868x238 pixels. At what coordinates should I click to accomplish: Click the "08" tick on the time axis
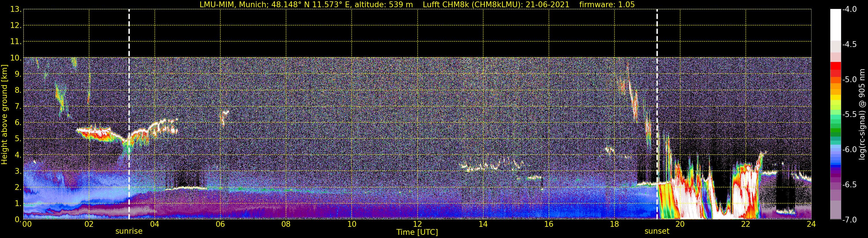coord(286,224)
